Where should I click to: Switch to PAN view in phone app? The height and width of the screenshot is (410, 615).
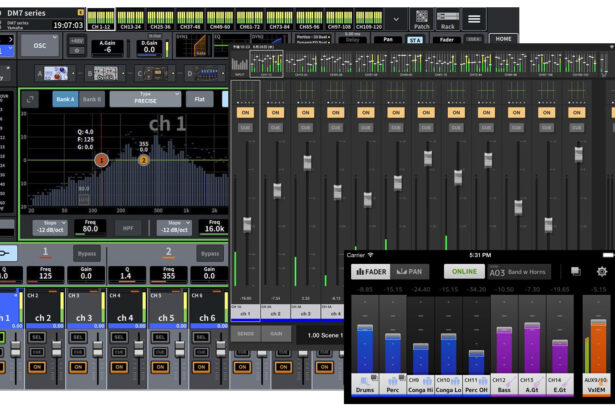[x=409, y=272]
